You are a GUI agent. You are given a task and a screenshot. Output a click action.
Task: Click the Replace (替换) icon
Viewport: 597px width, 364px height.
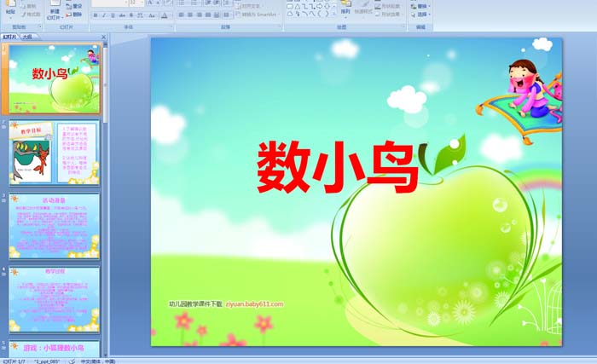pos(419,6)
